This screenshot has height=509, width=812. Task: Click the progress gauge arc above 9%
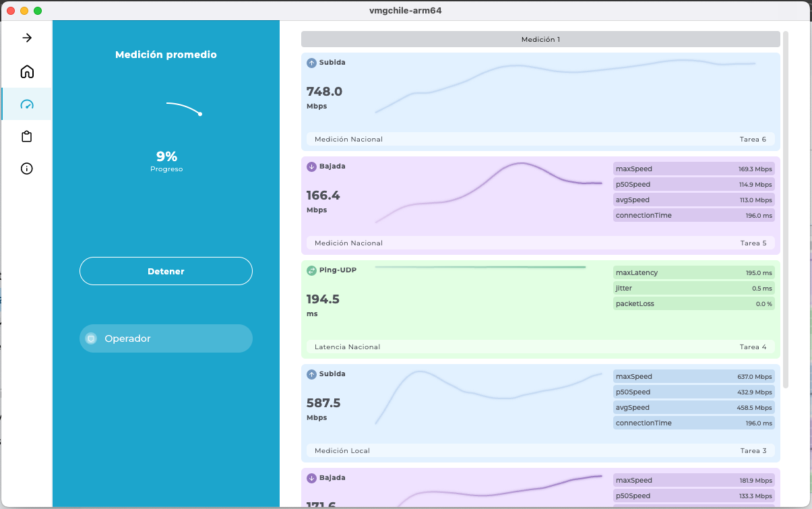click(x=184, y=107)
